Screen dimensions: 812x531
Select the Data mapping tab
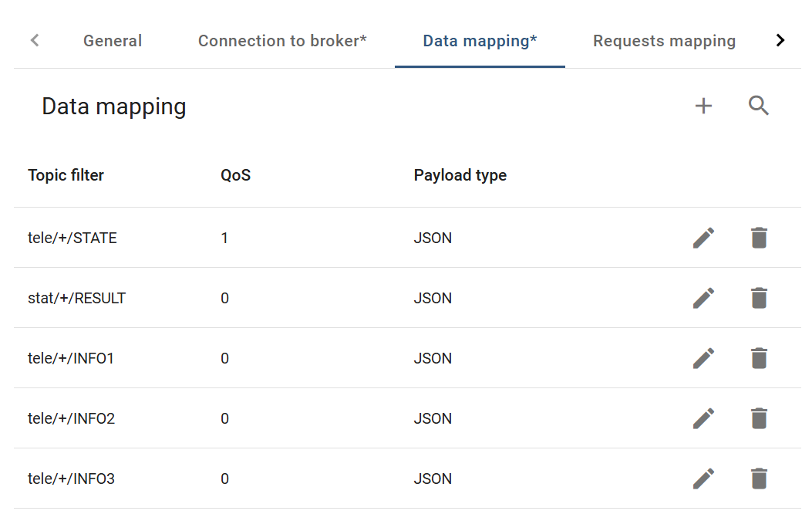480,41
